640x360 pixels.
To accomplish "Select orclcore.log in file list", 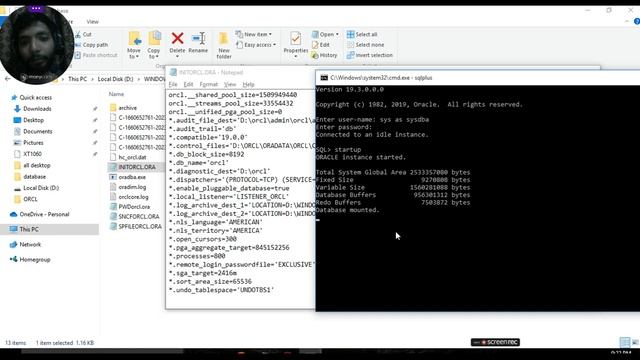I will [x=129, y=197].
